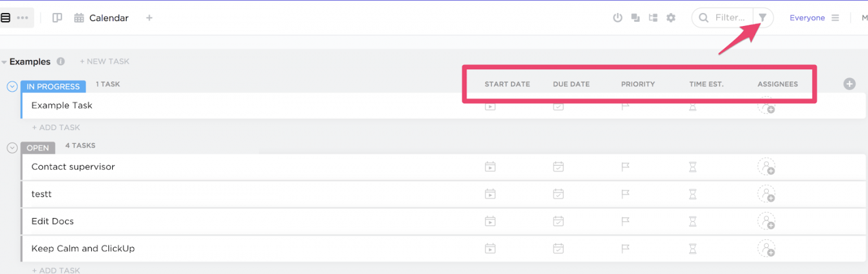
Task: Collapse the Examples list
Action: [x=4, y=62]
